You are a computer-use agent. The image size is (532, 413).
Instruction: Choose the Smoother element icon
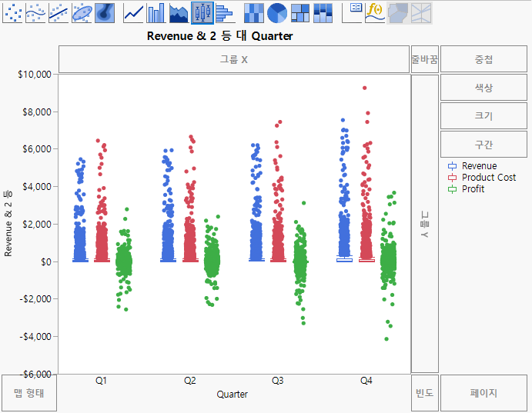(35, 12)
